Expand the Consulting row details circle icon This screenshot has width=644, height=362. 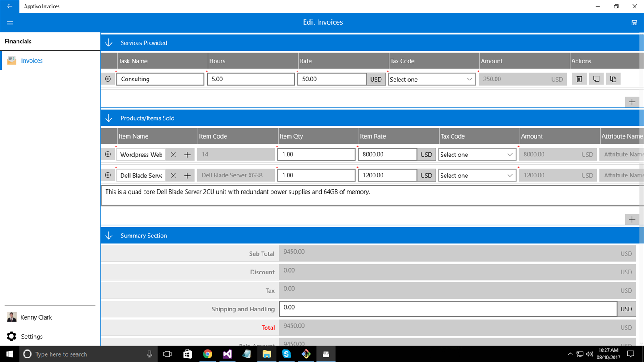click(108, 79)
